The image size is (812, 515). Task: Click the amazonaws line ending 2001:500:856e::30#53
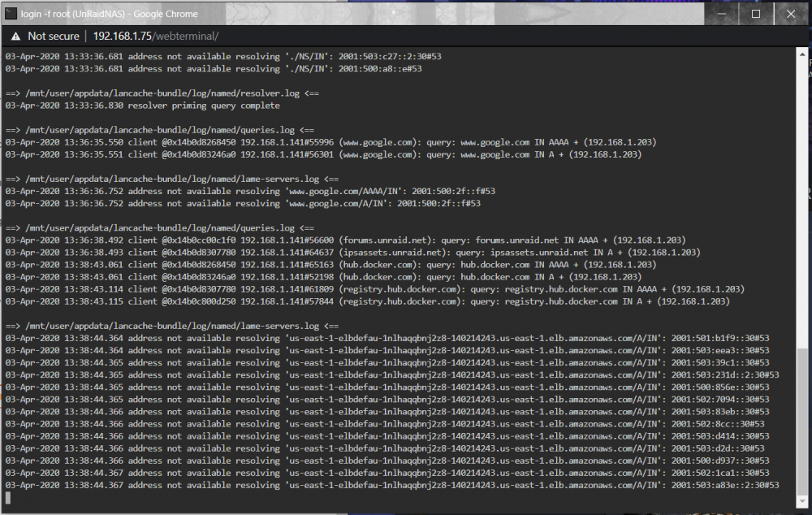pos(387,387)
